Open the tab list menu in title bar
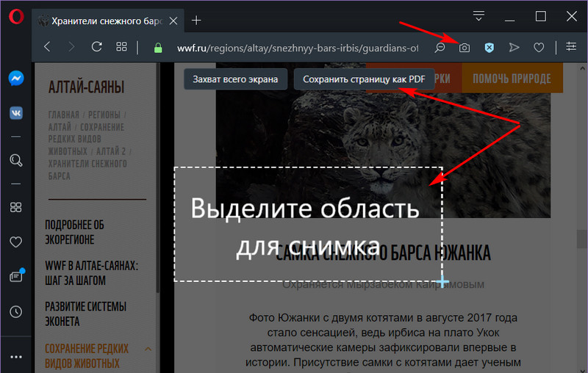 [479, 16]
